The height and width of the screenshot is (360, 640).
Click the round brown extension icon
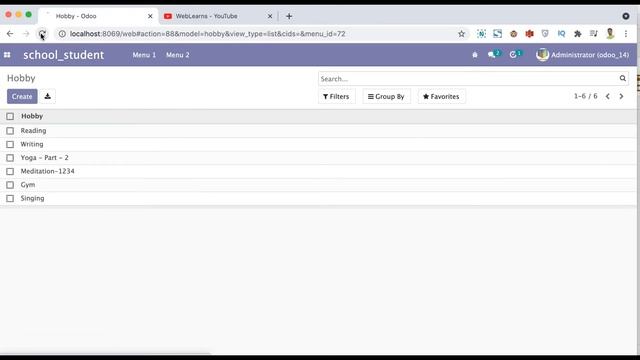[x=513, y=34]
